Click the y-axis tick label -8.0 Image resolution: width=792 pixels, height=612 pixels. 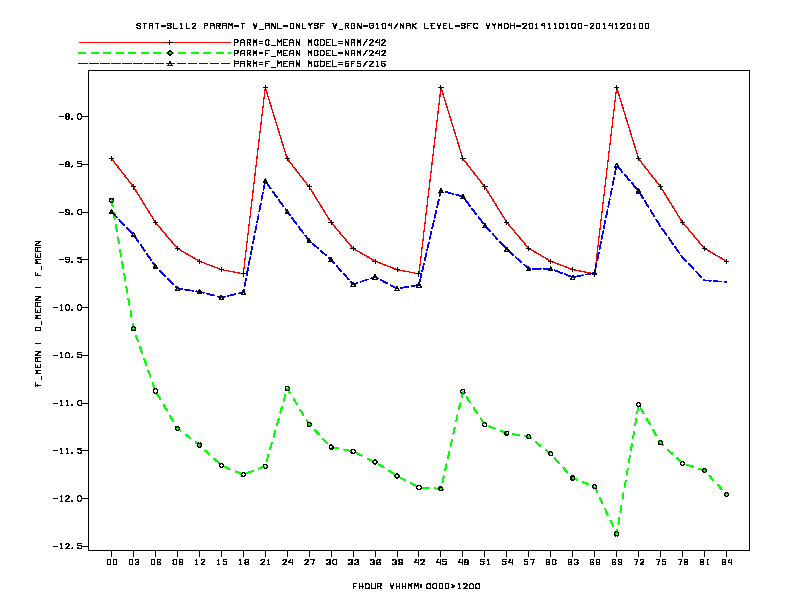pyautogui.click(x=70, y=117)
